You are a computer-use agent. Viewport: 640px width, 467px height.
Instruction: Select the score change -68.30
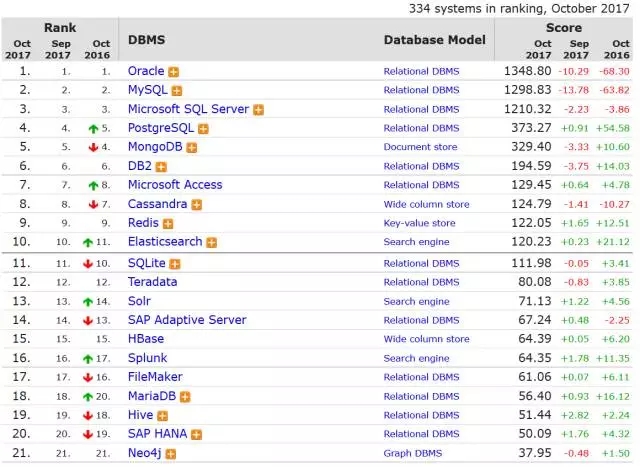pos(614,71)
